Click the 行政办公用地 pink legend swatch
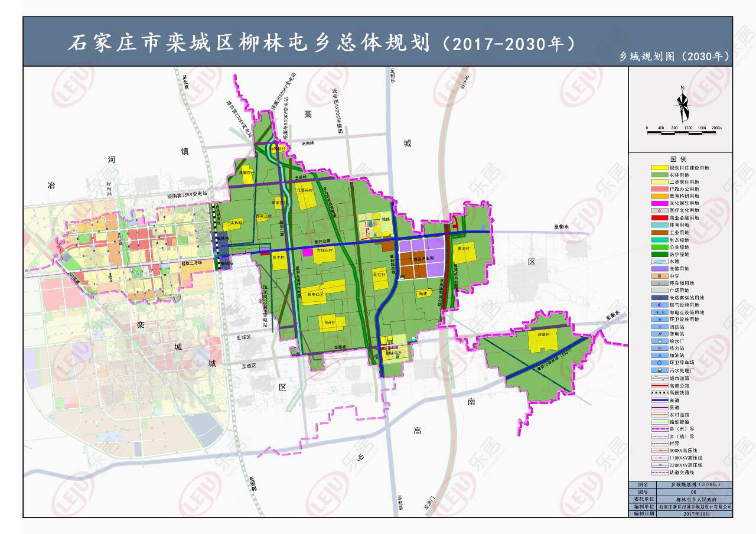Screen dimensions: 756x534 click(x=660, y=189)
